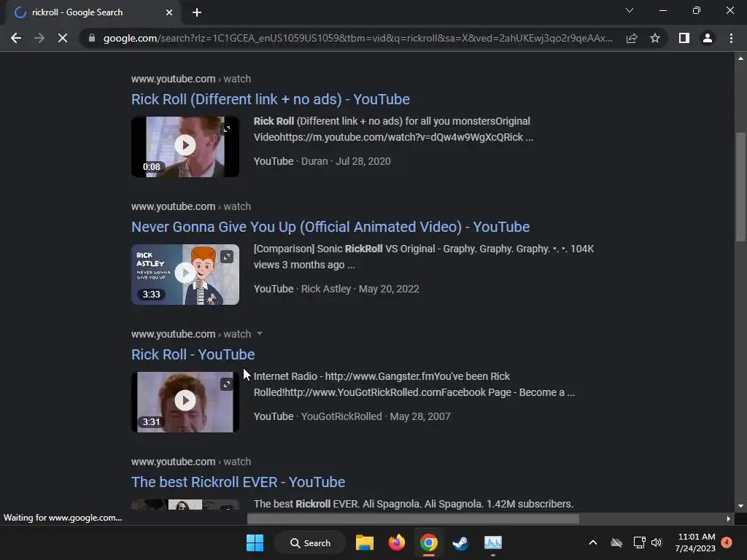Open Never Gonna Give You Up Animated Video link

point(330,227)
